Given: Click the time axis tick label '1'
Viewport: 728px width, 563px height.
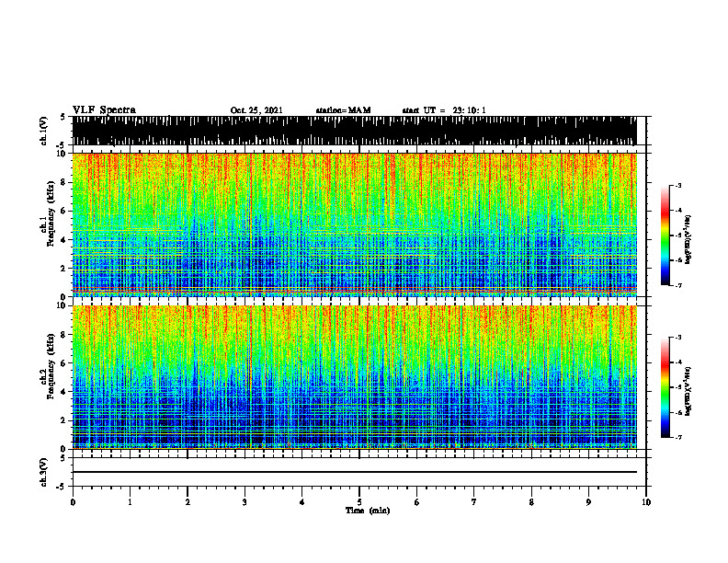Looking at the screenshot, I should pyautogui.click(x=130, y=502).
